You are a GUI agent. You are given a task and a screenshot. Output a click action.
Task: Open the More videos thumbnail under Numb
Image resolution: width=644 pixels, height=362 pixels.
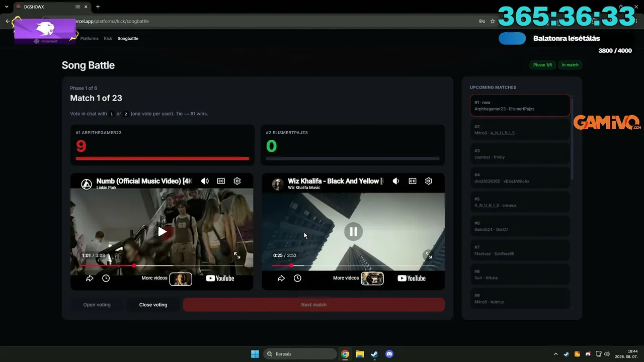[181, 279]
